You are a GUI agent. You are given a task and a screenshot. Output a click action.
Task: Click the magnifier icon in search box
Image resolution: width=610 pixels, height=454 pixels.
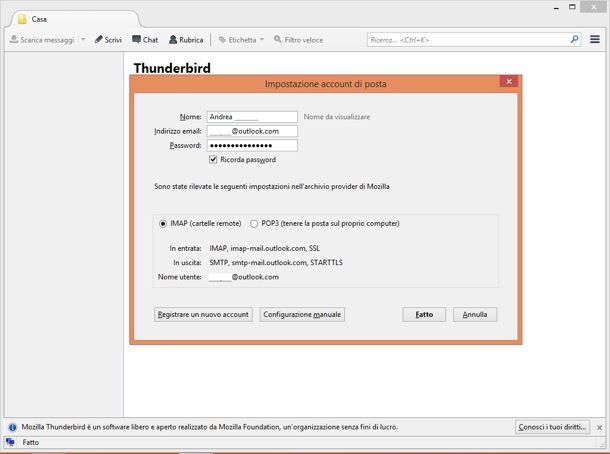coord(575,39)
